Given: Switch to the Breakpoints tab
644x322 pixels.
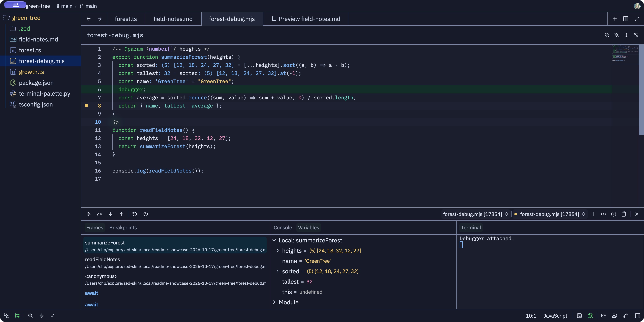Looking at the screenshot, I should tap(123, 228).
